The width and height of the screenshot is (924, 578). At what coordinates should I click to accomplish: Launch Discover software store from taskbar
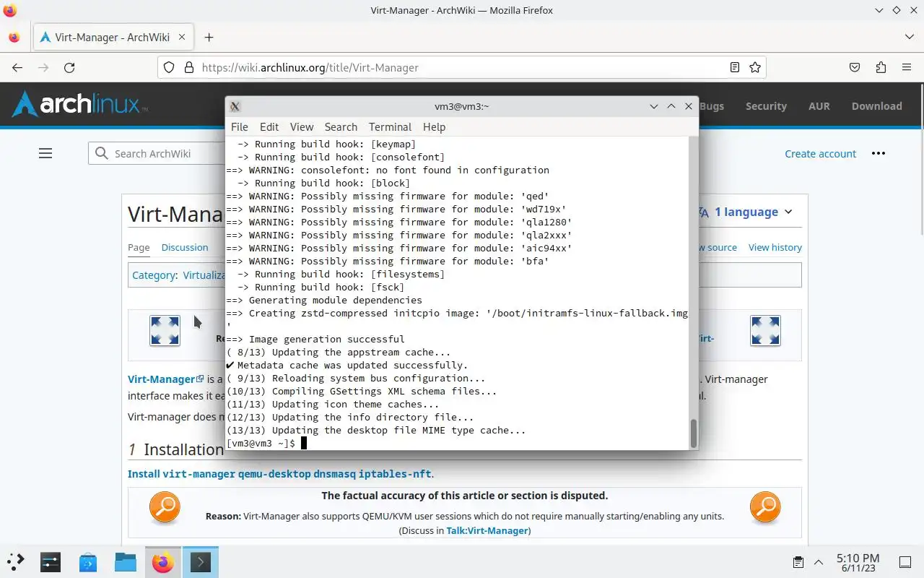[x=88, y=562]
